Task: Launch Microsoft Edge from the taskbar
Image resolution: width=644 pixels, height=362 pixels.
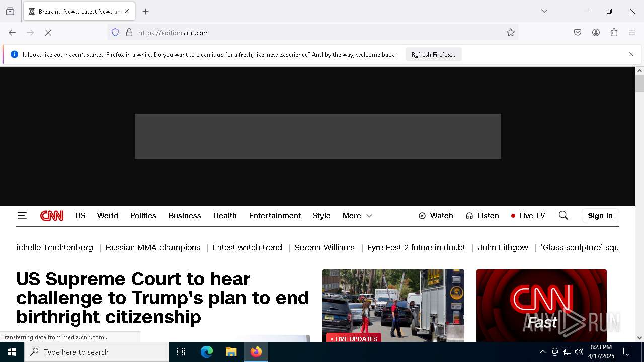Action: (x=207, y=352)
